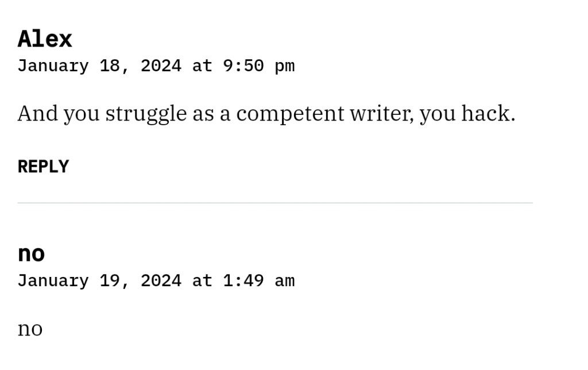The image size is (588, 370).
Task: Click "January" in the January 18 timestamp
Action: pos(53,66)
